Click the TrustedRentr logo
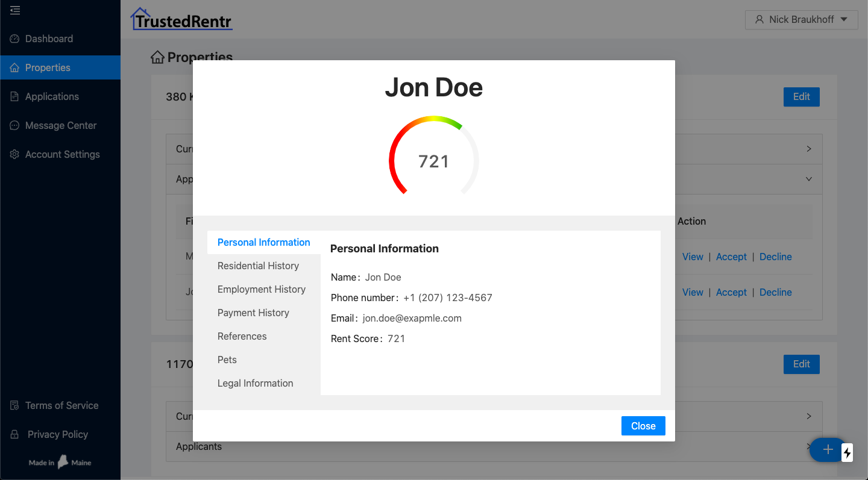Screen dimensions: 868x480 tap(181, 19)
